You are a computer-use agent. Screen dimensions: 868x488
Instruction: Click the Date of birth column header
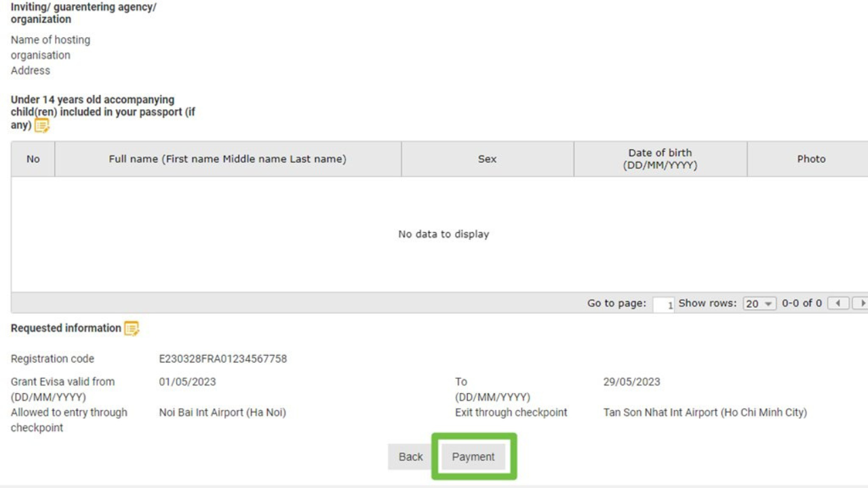(x=660, y=159)
